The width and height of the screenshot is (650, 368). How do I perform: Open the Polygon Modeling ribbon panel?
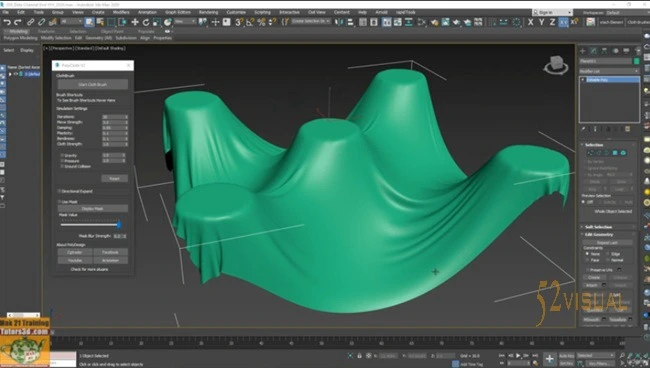tap(20, 38)
